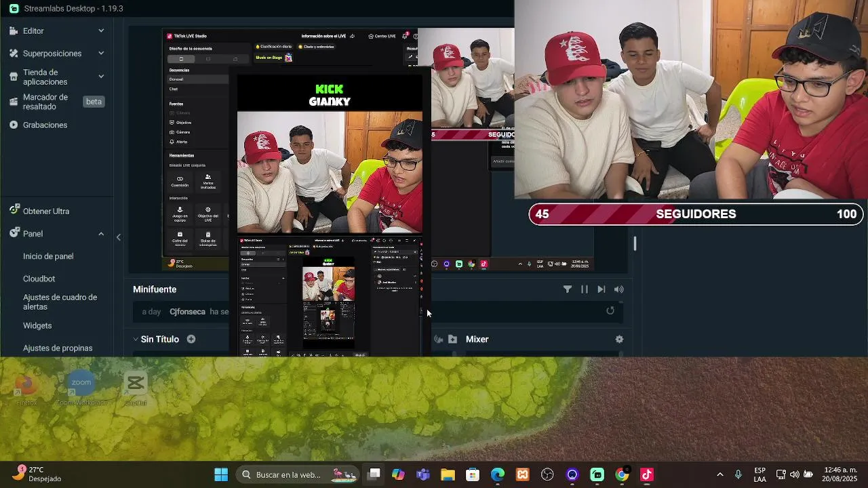Image resolution: width=868 pixels, height=488 pixels.
Task: Click the Minifuente panel title
Action: click(x=155, y=289)
